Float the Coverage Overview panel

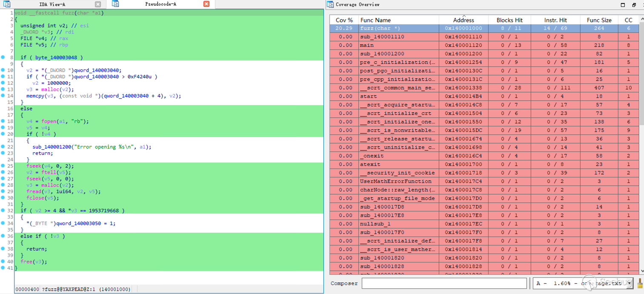click(x=634, y=5)
